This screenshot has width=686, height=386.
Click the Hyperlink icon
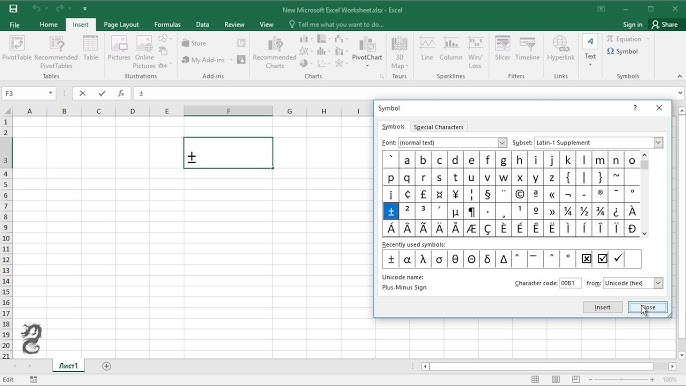pyautogui.click(x=560, y=43)
